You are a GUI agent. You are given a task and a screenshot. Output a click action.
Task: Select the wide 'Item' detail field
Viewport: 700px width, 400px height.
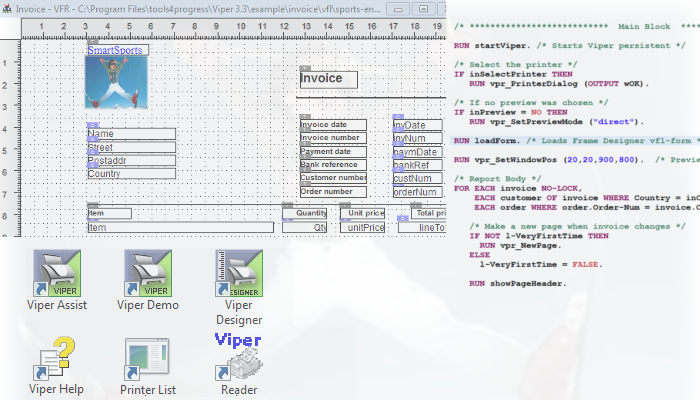pyautogui.click(x=180, y=227)
